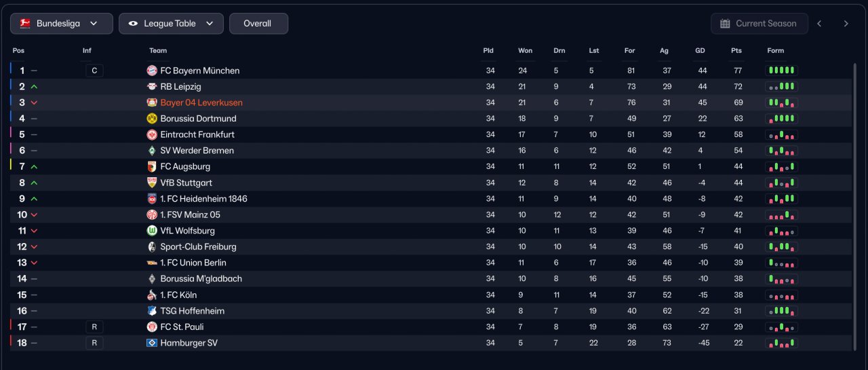Image resolution: width=868 pixels, height=370 pixels.
Task: Click the form bars for Eintracht Frankfurt
Action: (781, 135)
